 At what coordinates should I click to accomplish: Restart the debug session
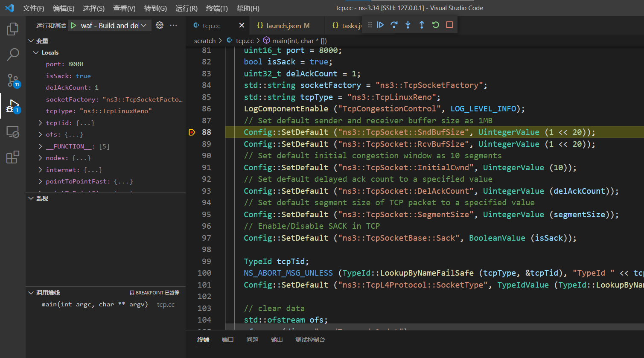435,25
